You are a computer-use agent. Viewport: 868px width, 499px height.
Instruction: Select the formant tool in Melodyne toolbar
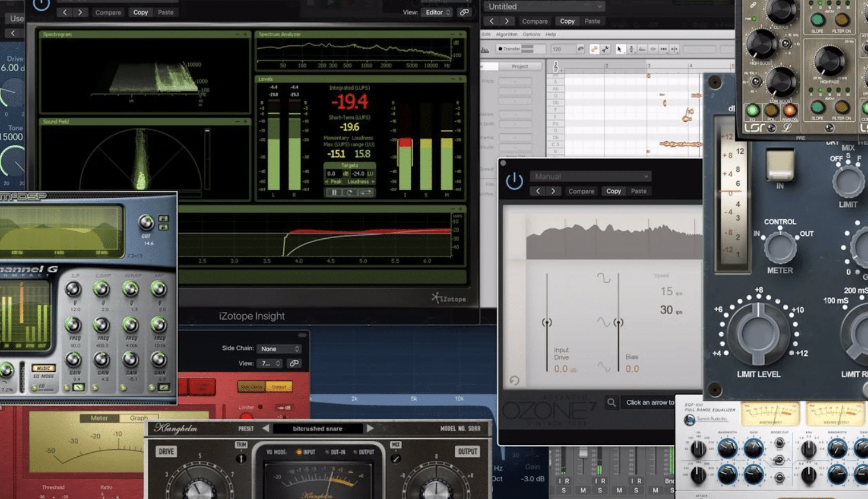coord(642,49)
